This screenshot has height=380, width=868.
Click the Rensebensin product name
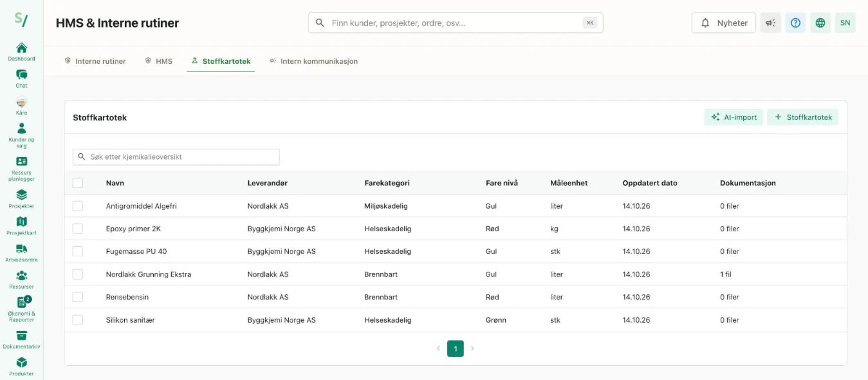(127, 297)
